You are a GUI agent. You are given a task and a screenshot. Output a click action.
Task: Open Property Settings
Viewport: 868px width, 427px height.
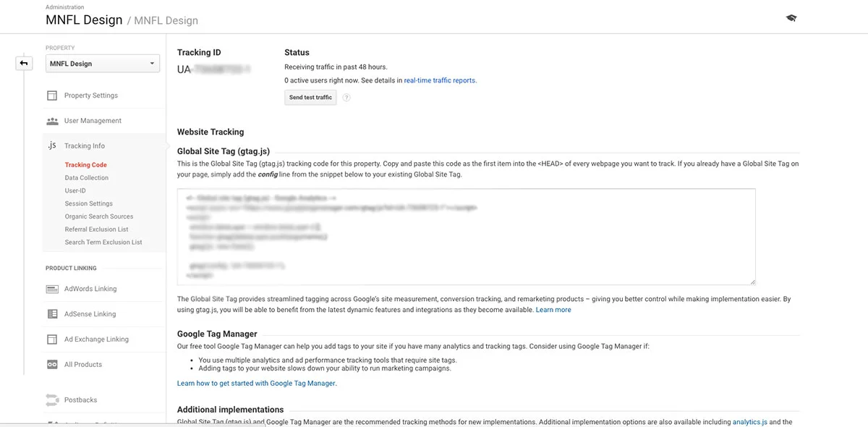[91, 96]
